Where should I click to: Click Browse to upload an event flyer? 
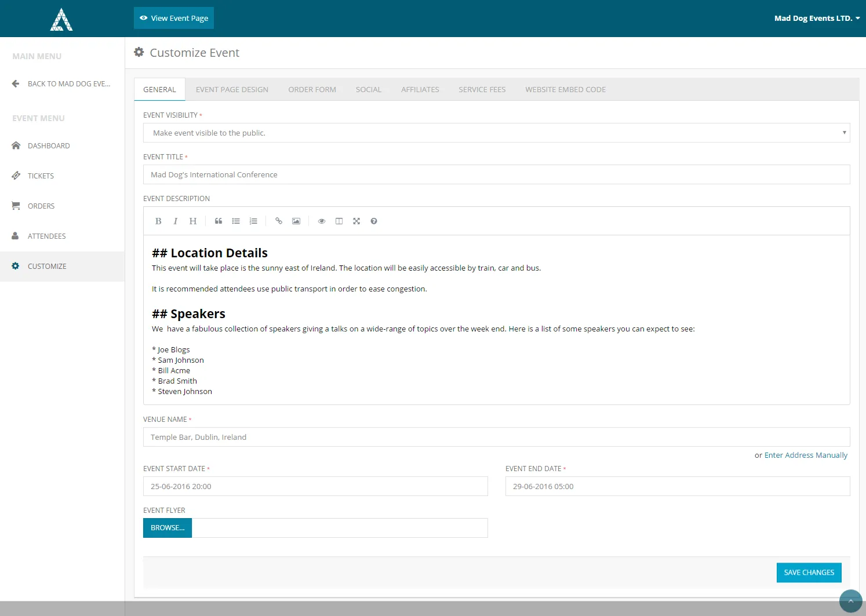click(x=167, y=528)
